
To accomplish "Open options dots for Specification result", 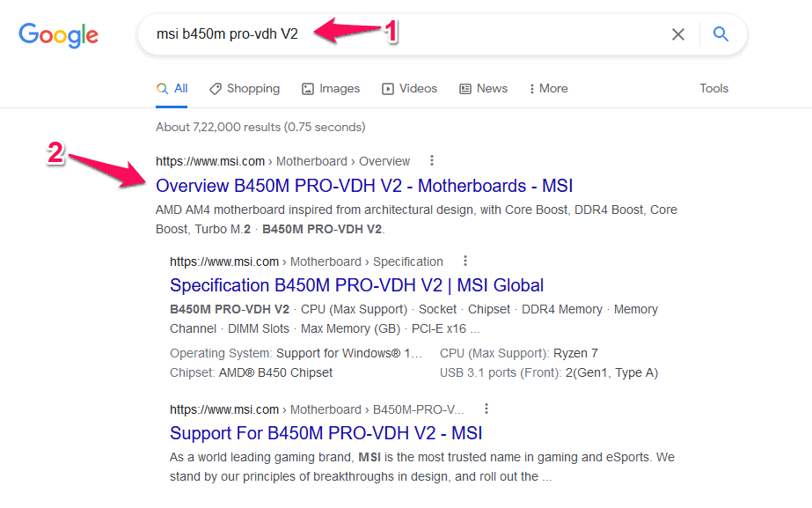I will pyautogui.click(x=465, y=261).
